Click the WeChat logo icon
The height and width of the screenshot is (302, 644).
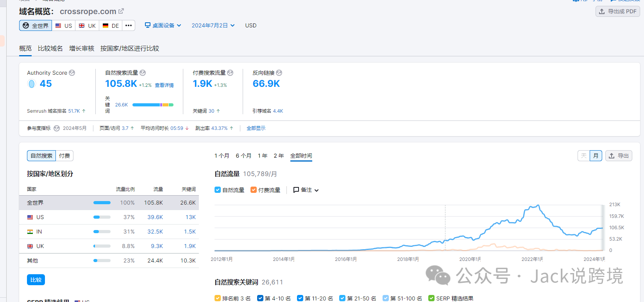pyautogui.click(x=438, y=275)
